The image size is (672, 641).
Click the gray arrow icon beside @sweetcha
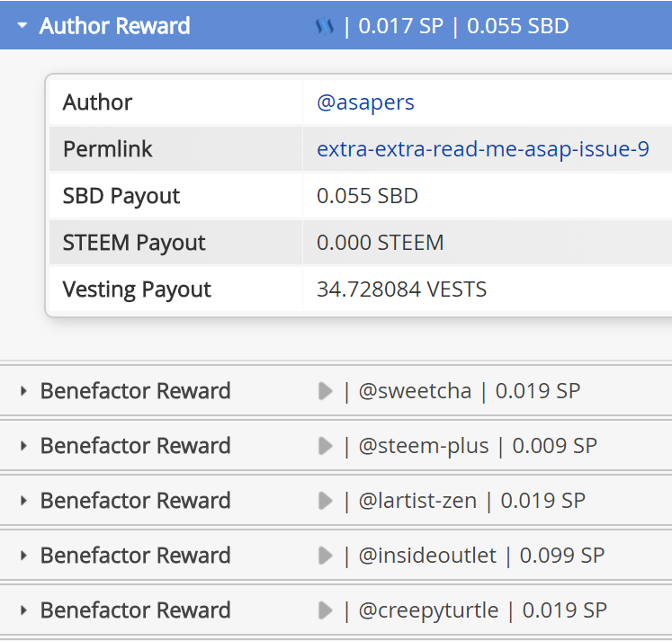click(x=326, y=391)
